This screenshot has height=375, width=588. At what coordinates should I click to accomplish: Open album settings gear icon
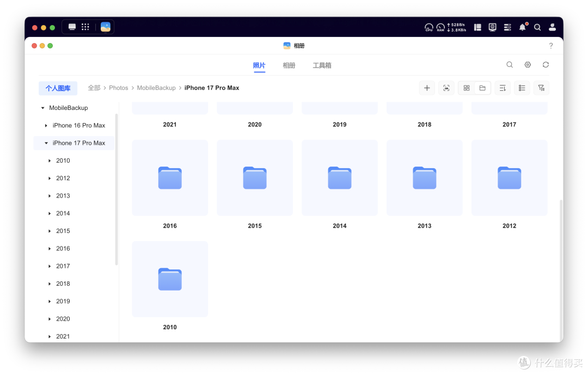pyautogui.click(x=528, y=65)
